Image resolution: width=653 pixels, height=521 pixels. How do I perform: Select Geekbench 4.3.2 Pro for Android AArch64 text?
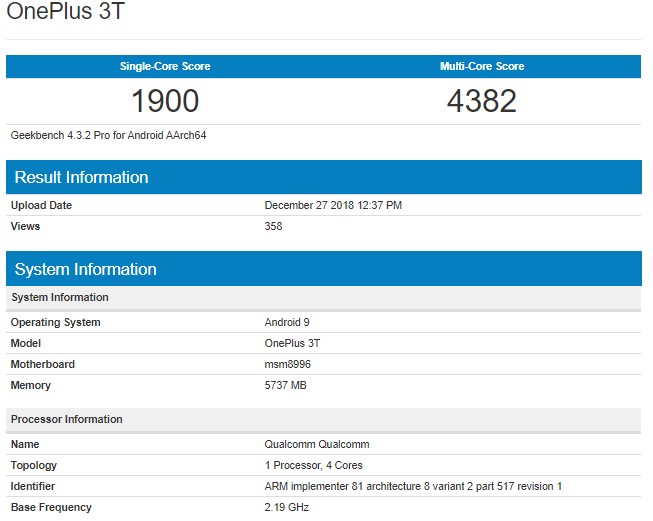point(108,135)
